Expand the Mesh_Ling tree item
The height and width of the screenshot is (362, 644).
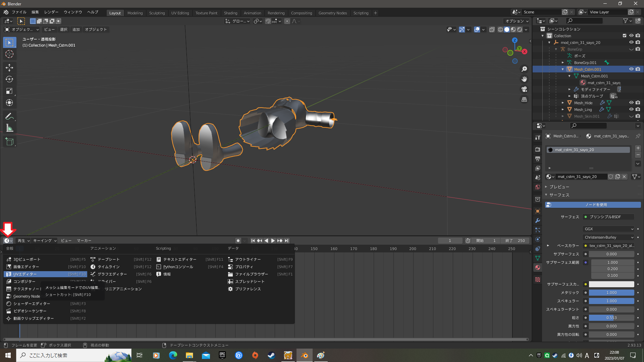coord(563,109)
